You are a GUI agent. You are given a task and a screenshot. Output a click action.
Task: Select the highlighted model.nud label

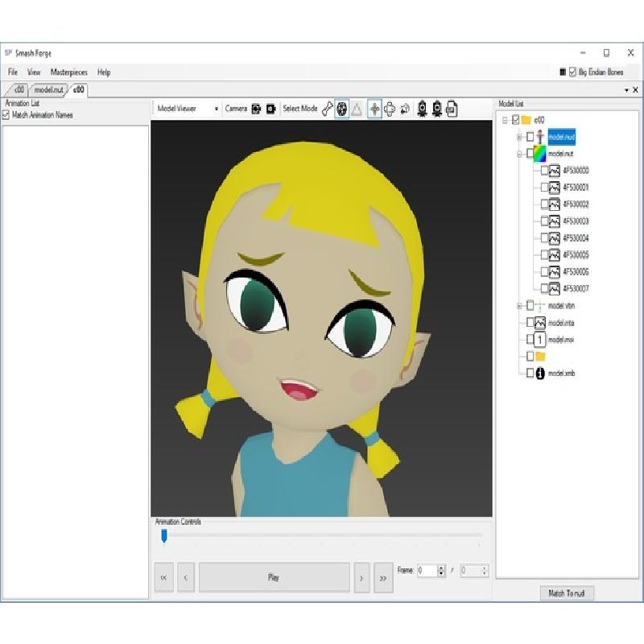tap(561, 137)
